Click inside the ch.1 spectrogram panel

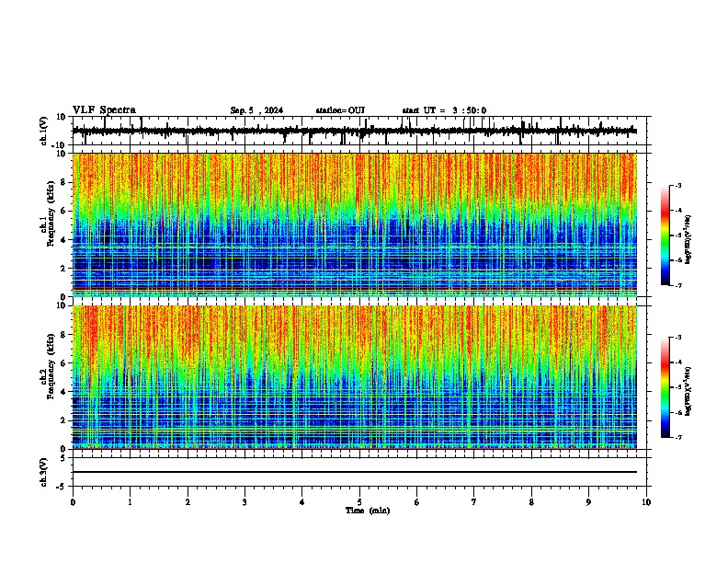[x=355, y=224]
